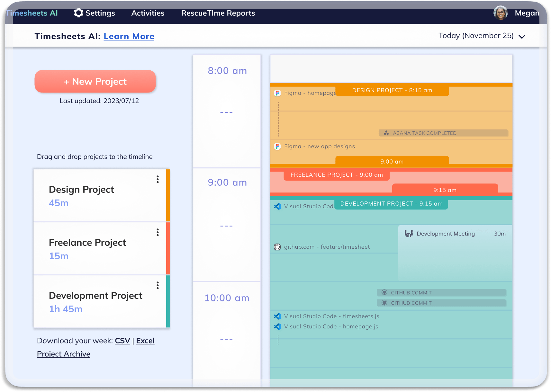Click the meeting icon on Development Meeting

point(409,234)
